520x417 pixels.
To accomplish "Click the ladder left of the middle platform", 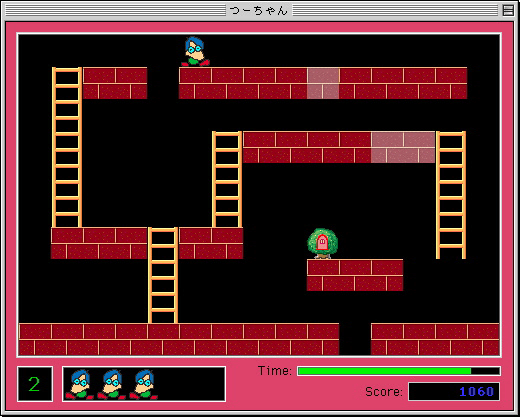I will click(x=227, y=179).
